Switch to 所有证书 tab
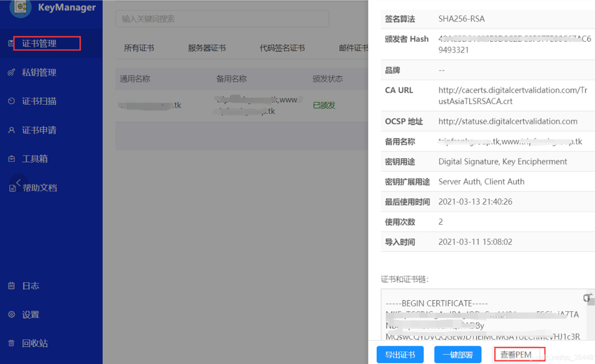This screenshot has width=595, height=364. [x=139, y=48]
